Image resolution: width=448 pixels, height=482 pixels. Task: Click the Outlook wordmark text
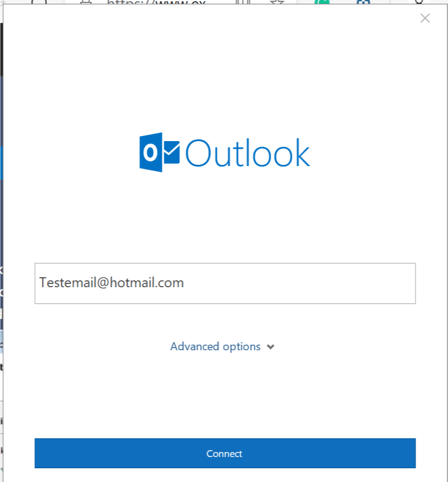247,153
